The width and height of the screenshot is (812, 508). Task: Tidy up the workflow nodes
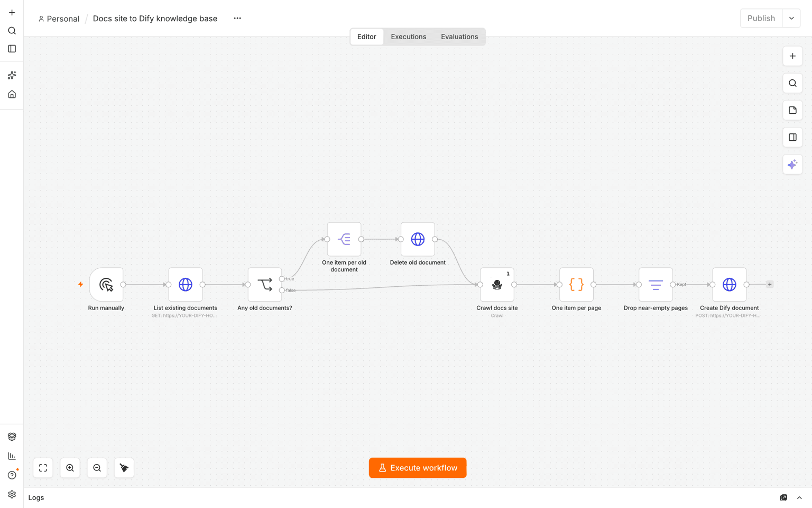[x=124, y=468]
